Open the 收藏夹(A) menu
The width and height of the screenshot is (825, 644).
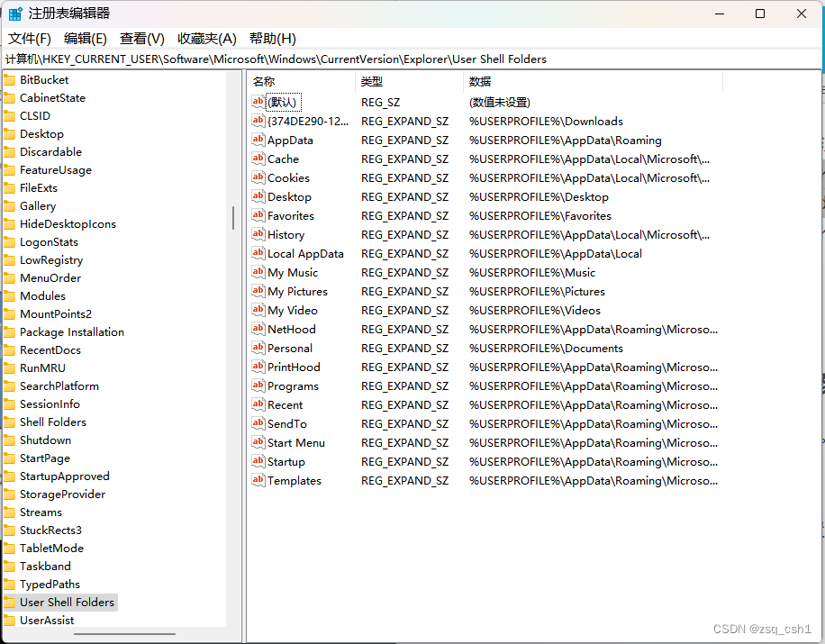(x=207, y=39)
